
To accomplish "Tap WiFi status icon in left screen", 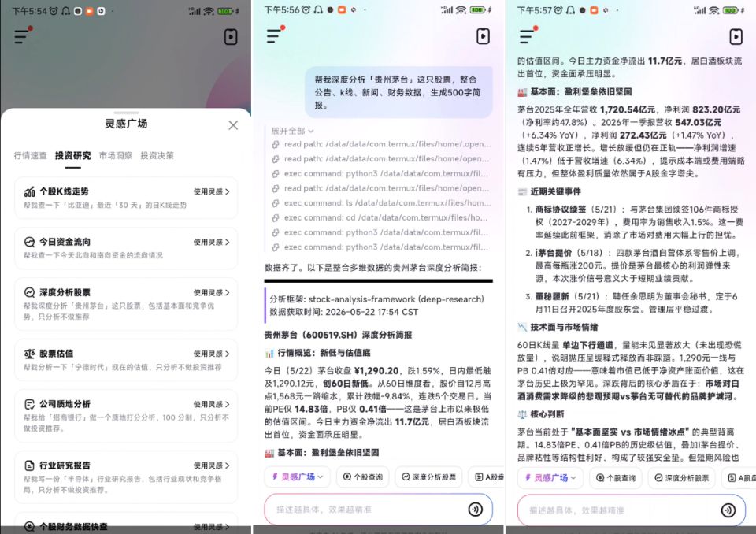I will 208,10.
